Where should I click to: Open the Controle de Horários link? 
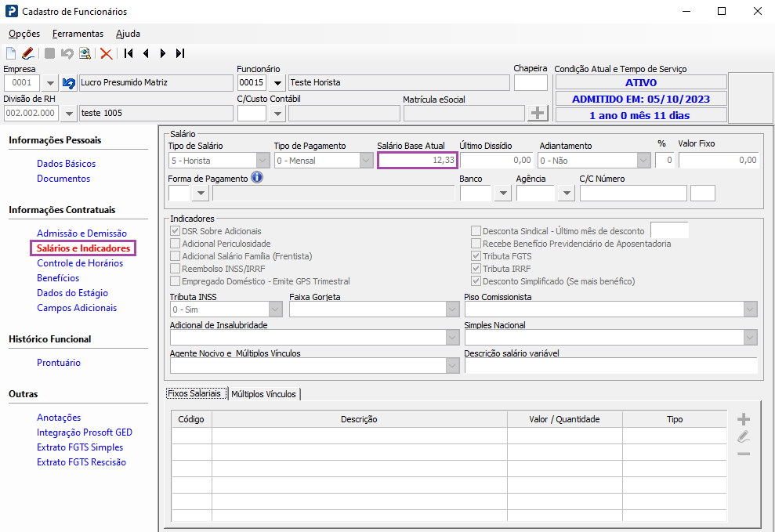[80, 263]
